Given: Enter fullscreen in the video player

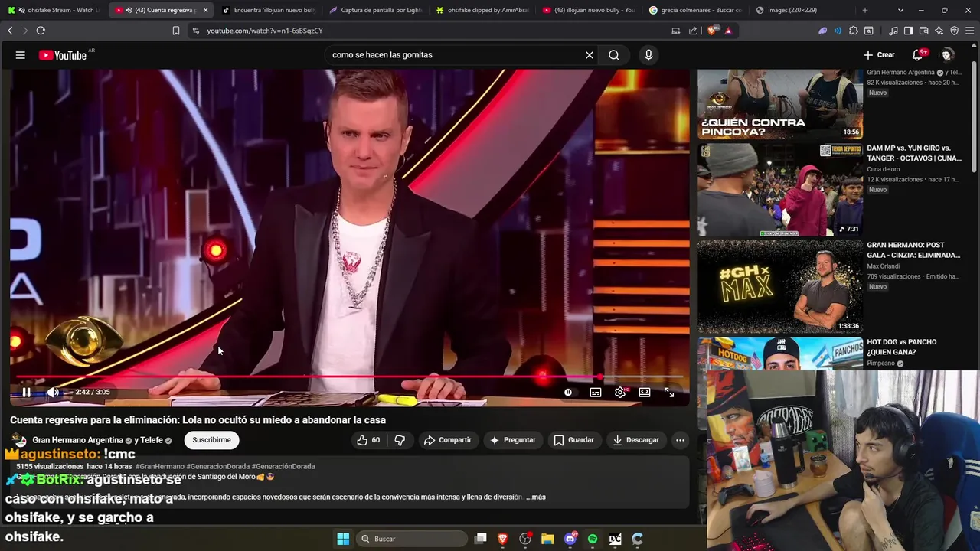Looking at the screenshot, I should click(x=669, y=392).
